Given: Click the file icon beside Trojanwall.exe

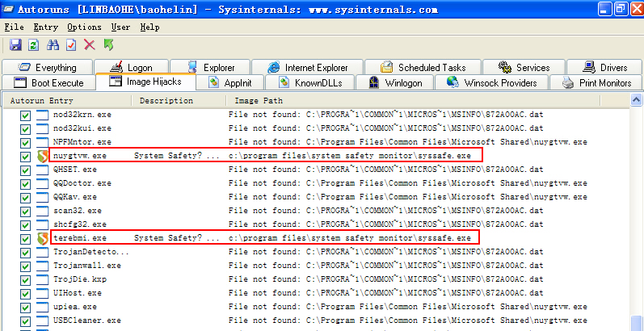Looking at the screenshot, I should (42, 266).
